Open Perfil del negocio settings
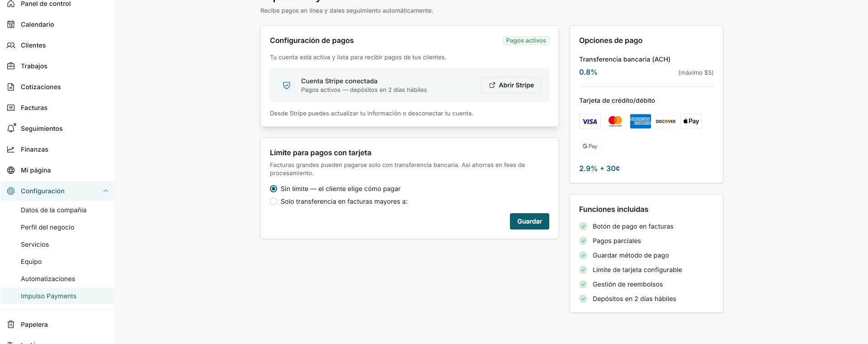868x344 pixels. pos(57,227)
